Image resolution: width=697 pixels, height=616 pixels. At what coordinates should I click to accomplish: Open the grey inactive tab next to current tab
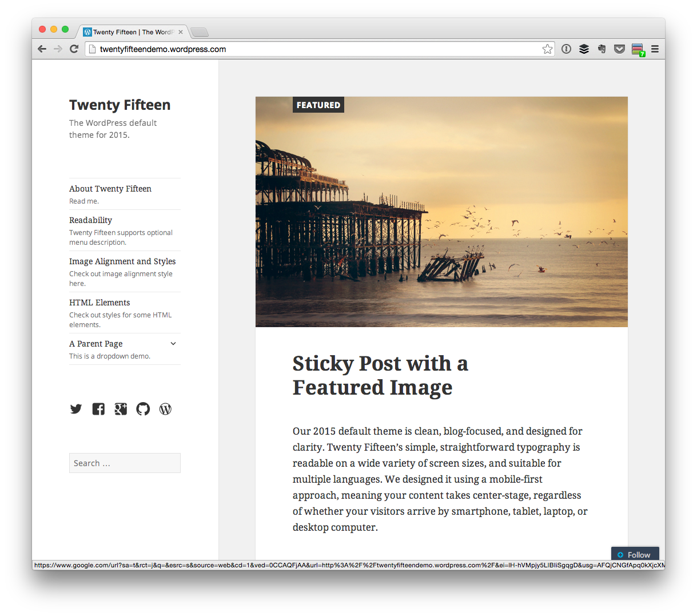(199, 32)
